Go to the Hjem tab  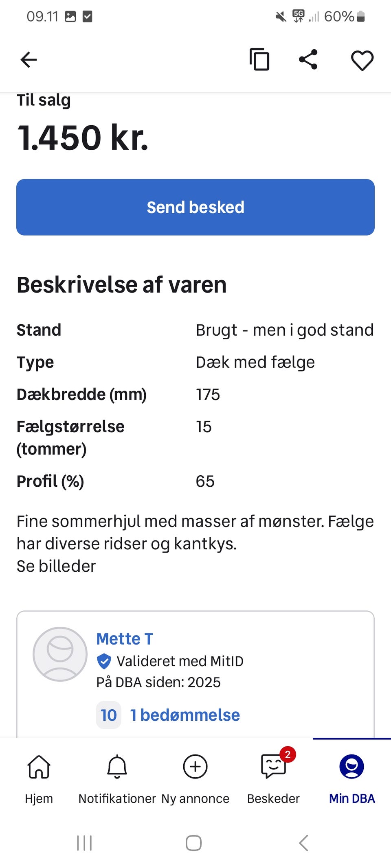39,775
